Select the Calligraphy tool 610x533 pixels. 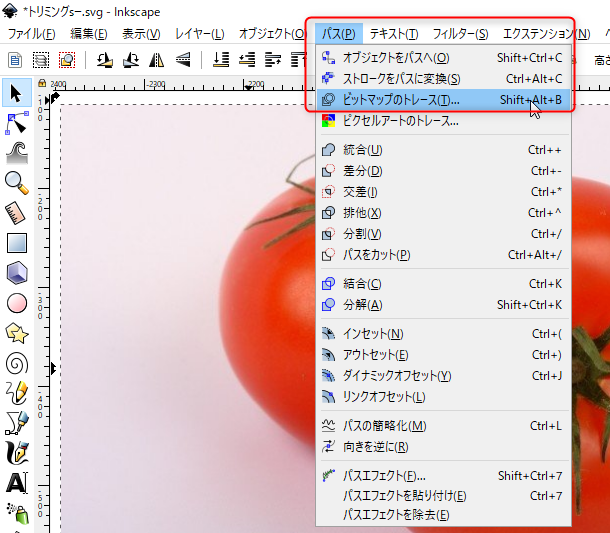click(x=17, y=453)
